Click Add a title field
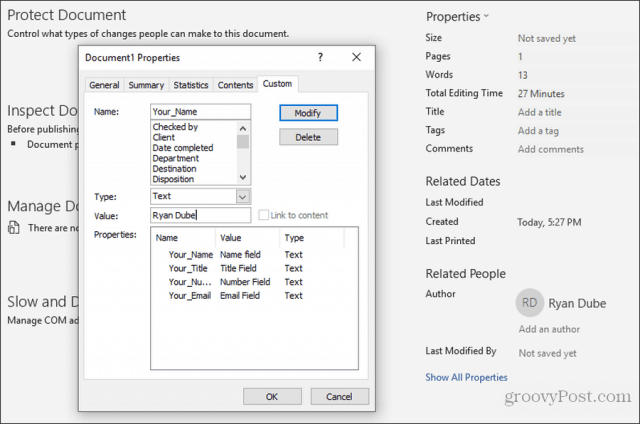The width and height of the screenshot is (640, 424). pyautogui.click(x=540, y=112)
